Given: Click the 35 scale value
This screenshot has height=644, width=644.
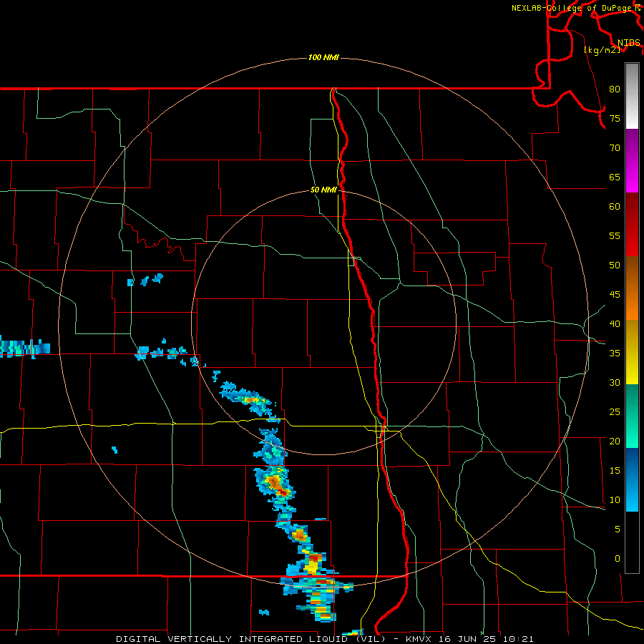Looking at the screenshot, I should (x=615, y=353).
